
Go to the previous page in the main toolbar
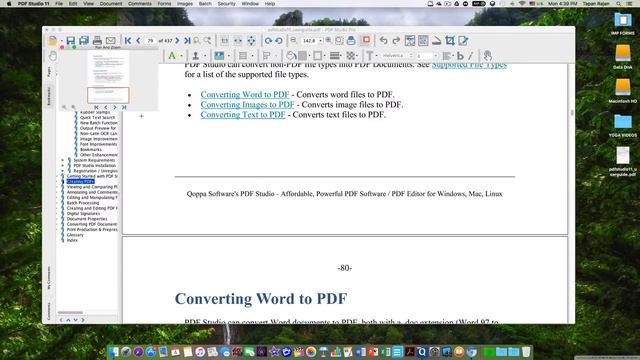pos(138,40)
